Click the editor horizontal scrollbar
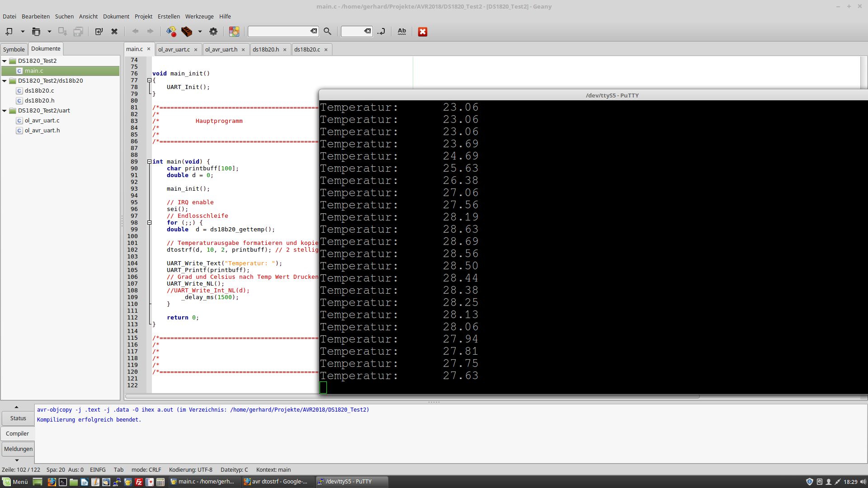The height and width of the screenshot is (488, 868). click(x=413, y=397)
